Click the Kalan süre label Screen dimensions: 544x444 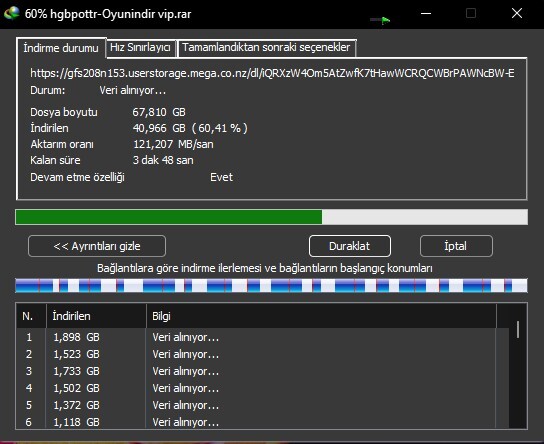(55, 160)
